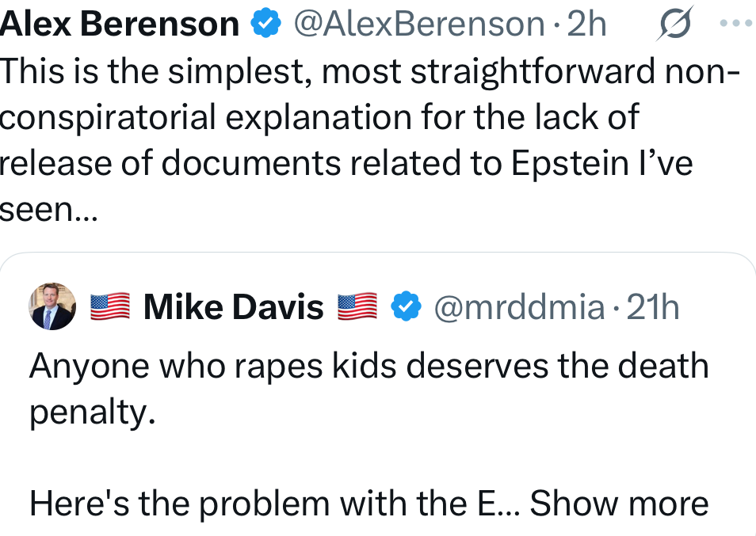Click the @AlexBerenson handle

[419, 25]
